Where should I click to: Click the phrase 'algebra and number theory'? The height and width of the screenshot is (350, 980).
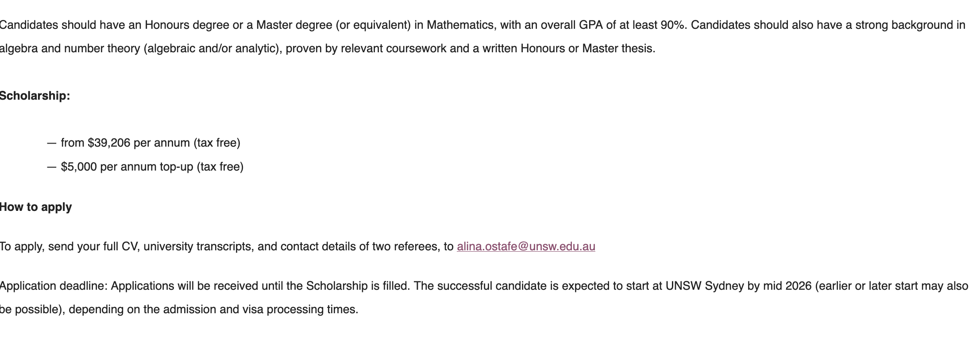click(69, 48)
